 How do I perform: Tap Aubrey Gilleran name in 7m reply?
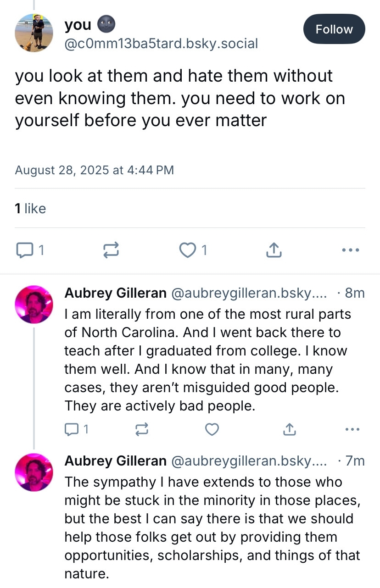click(115, 460)
